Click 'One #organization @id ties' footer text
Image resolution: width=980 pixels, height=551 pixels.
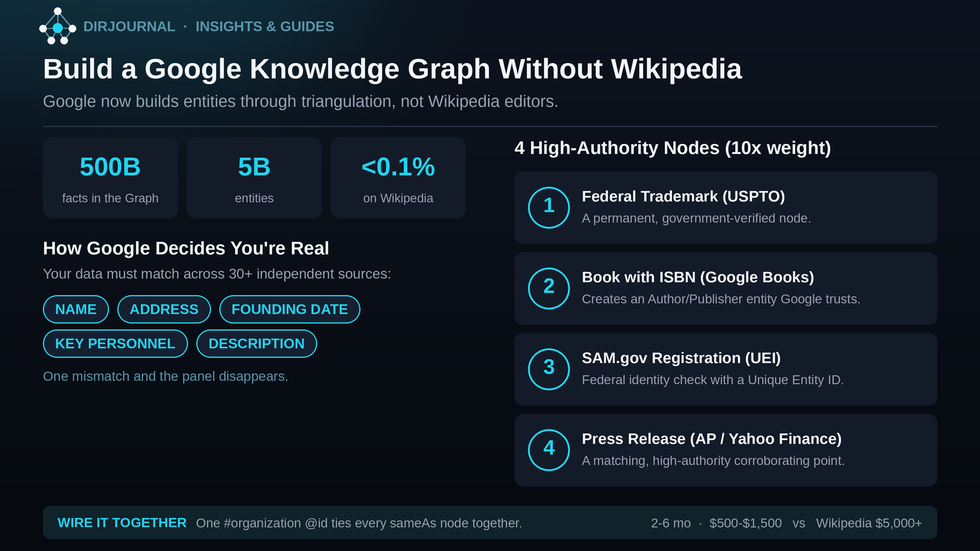click(359, 523)
